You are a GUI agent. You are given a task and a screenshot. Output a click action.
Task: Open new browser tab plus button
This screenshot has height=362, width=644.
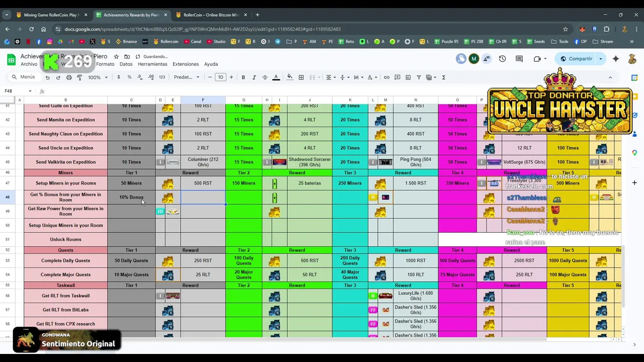point(258,15)
